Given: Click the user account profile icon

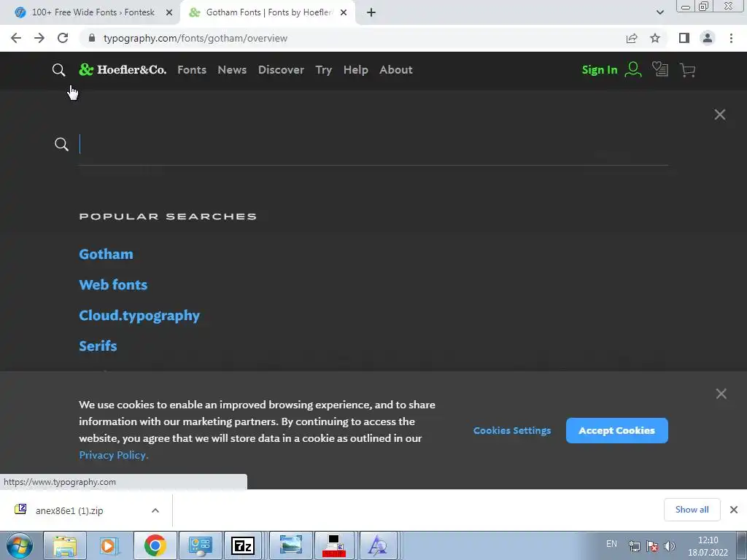Looking at the screenshot, I should point(633,69).
